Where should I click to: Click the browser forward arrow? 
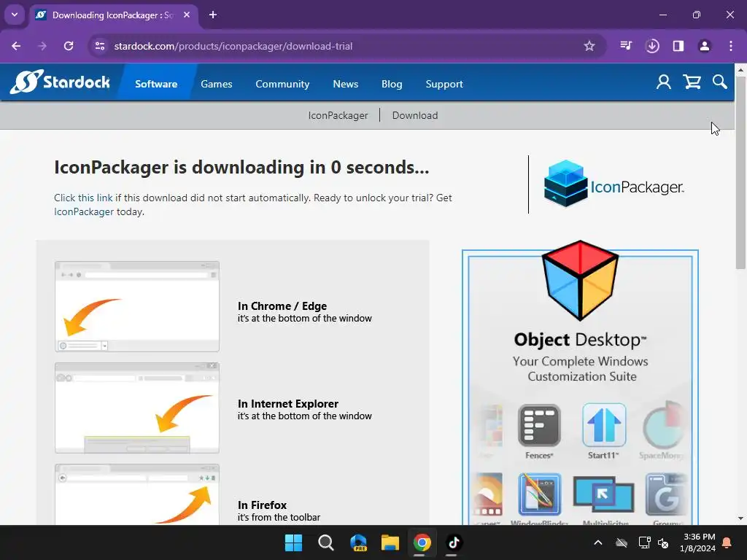[x=42, y=46]
